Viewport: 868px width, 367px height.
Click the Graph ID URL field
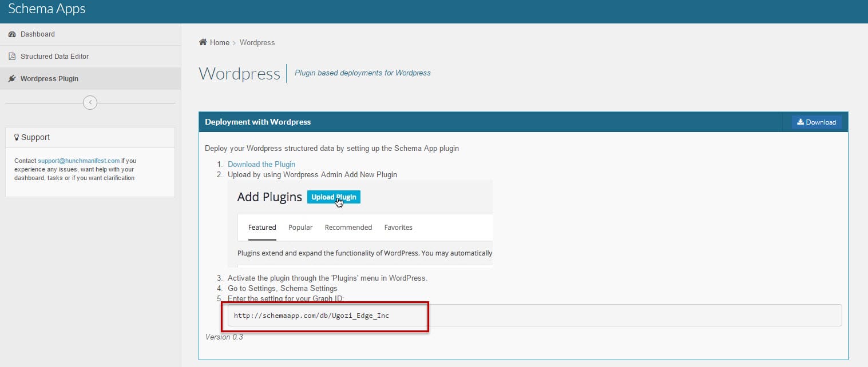tap(534, 316)
